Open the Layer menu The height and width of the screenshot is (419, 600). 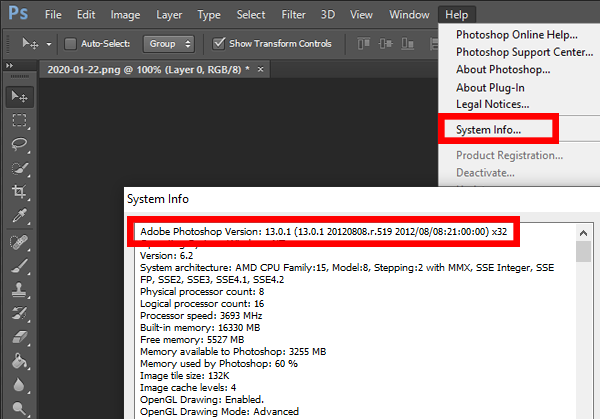pyautogui.click(x=169, y=15)
